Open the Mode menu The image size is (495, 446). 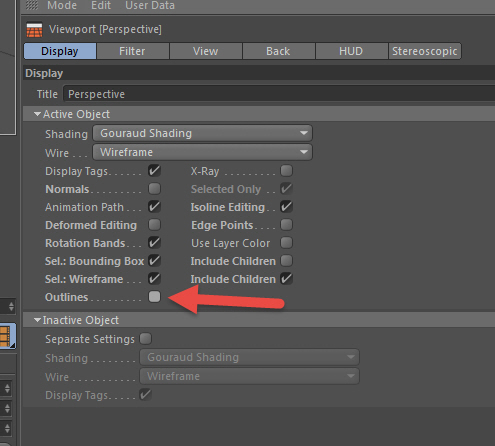pyautogui.click(x=62, y=5)
